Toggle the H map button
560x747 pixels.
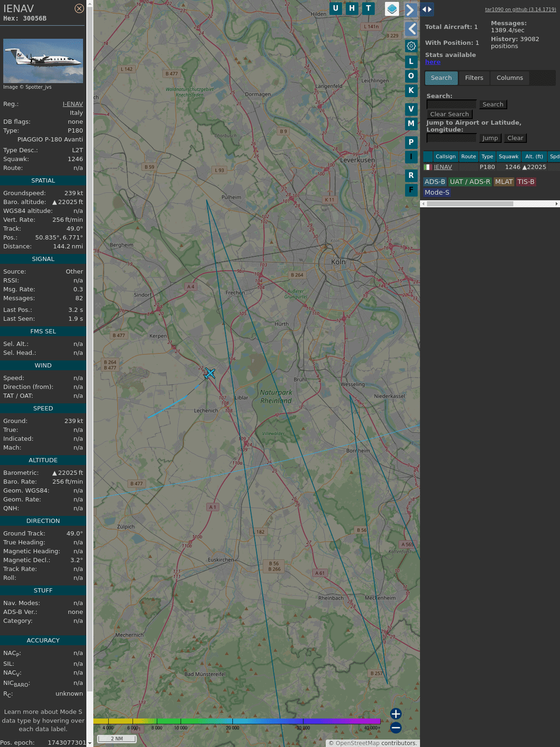352,8
